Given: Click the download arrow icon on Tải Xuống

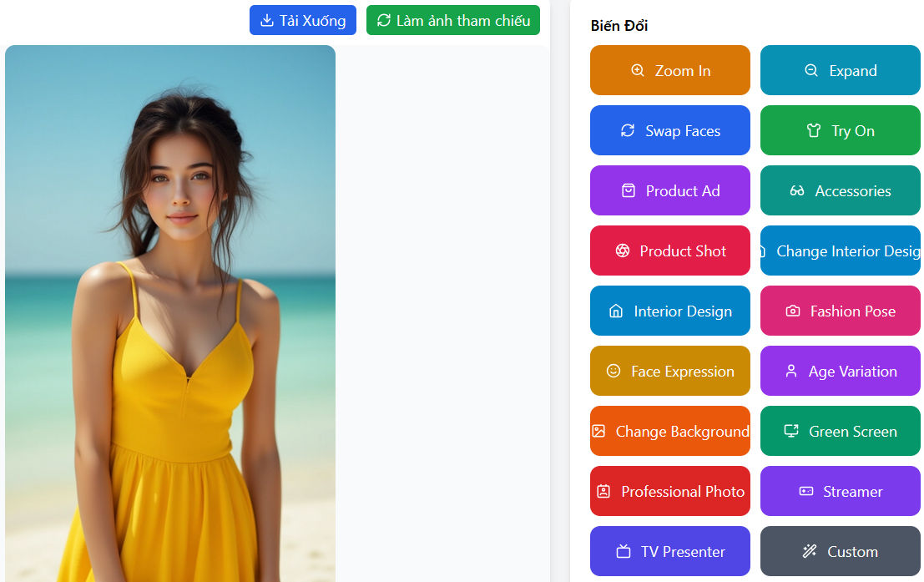Looking at the screenshot, I should (x=267, y=21).
